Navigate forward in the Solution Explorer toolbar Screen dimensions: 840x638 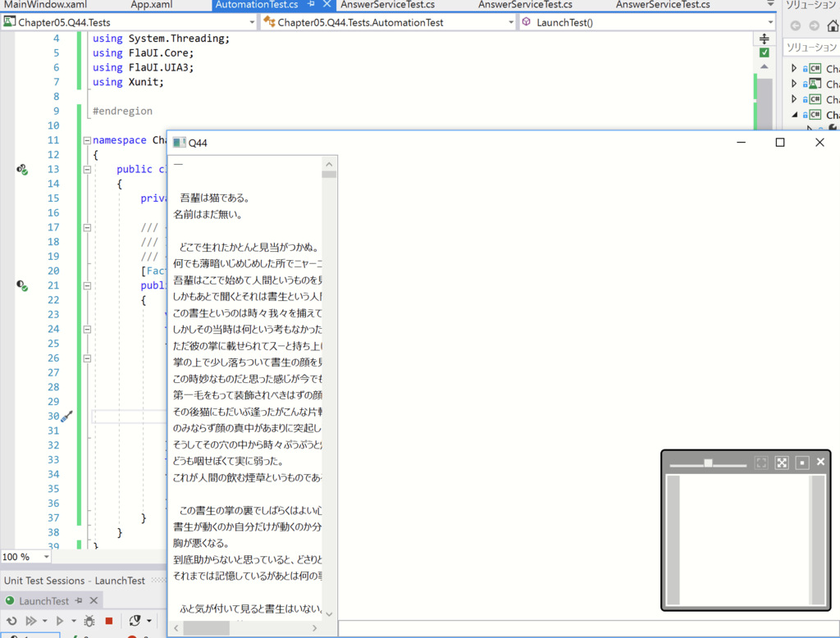click(x=815, y=25)
